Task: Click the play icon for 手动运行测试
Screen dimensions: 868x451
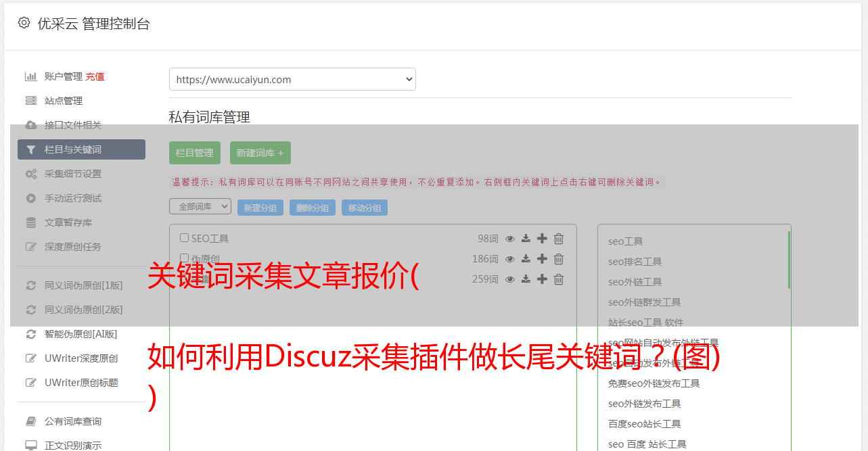Action: 30,198
